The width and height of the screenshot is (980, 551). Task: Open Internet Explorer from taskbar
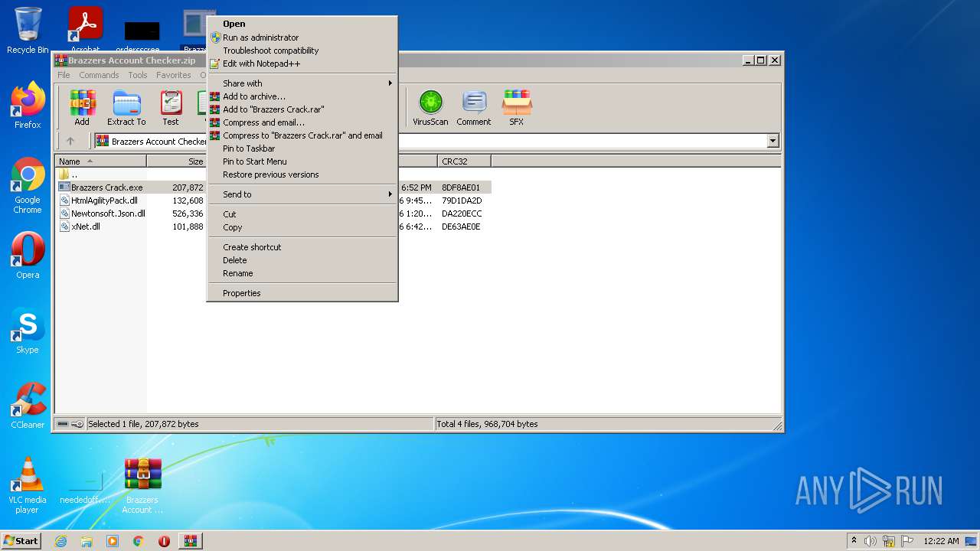click(60, 541)
